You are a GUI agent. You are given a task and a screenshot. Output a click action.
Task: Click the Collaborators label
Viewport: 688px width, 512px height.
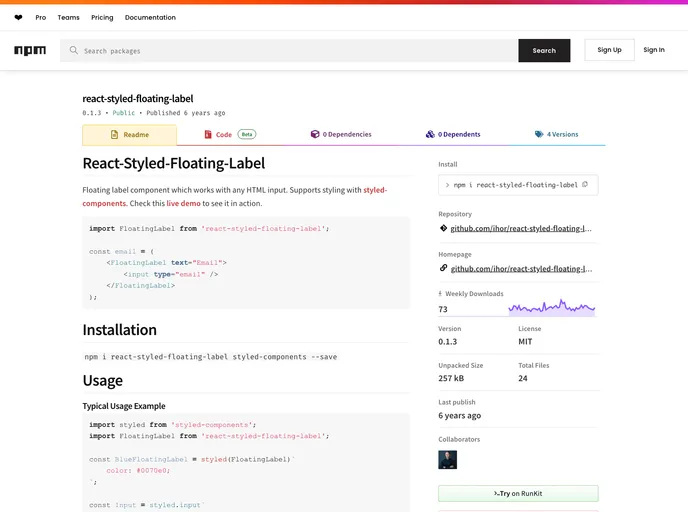coord(459,439)
